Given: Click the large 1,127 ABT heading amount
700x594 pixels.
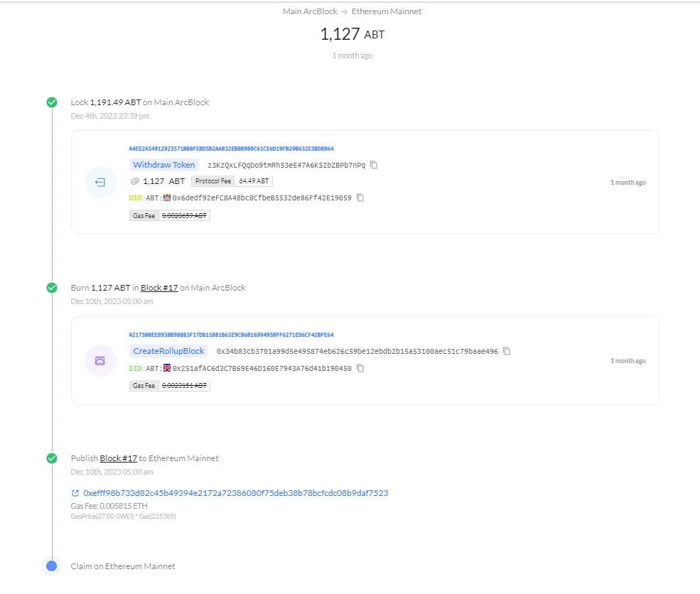Looking at the screenshot, I should [x=352, y=34].
